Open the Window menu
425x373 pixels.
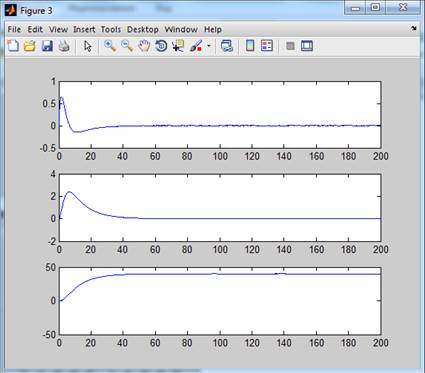[x=181, y=29]
